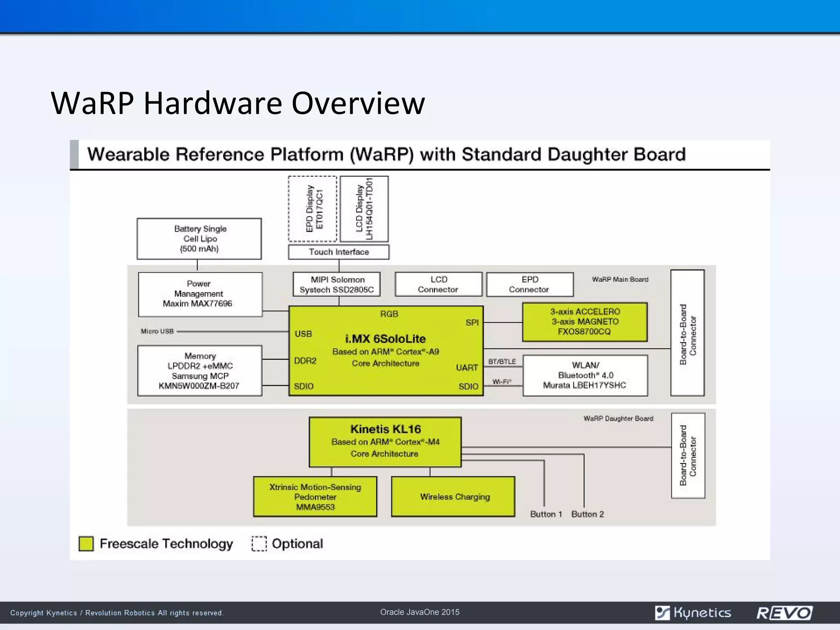Screen dimensions: 840x630
Task: Click the Kynetics logo in footer
Action: click(x=693, y=613)
